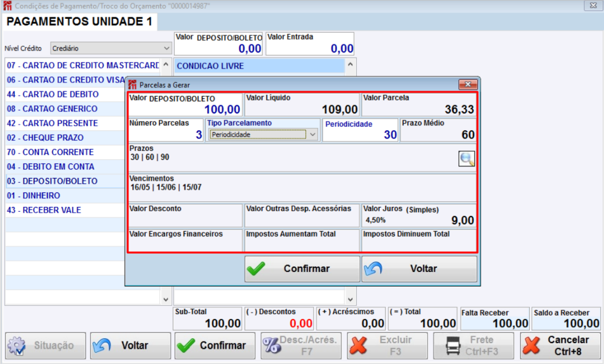Click the Valor Outras Desp. Acessórias field
This screenshot has width=604, height=364.
302,216
